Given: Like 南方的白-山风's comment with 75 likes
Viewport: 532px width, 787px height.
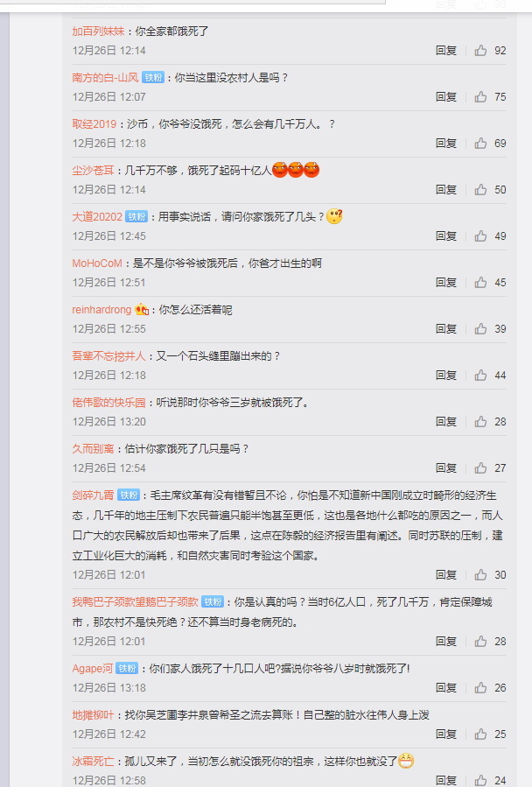Looking at the screenshot, I should 480,96.
